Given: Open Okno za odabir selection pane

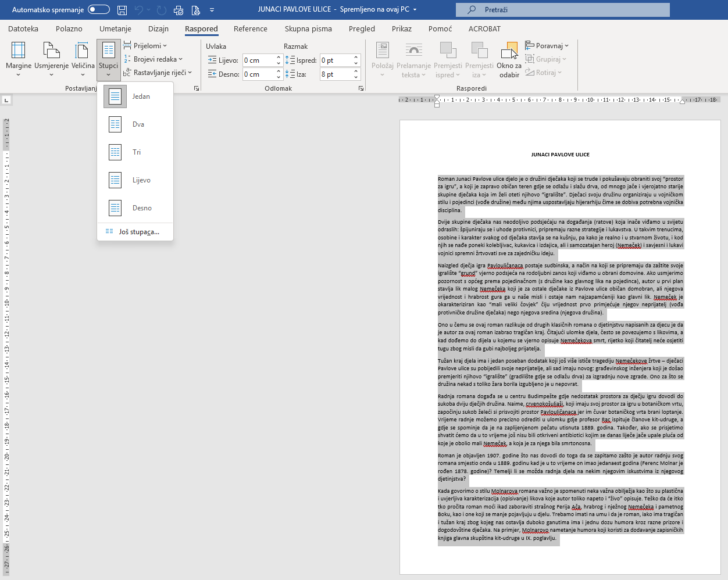Looking at the screenshot, I should (509, 59).
